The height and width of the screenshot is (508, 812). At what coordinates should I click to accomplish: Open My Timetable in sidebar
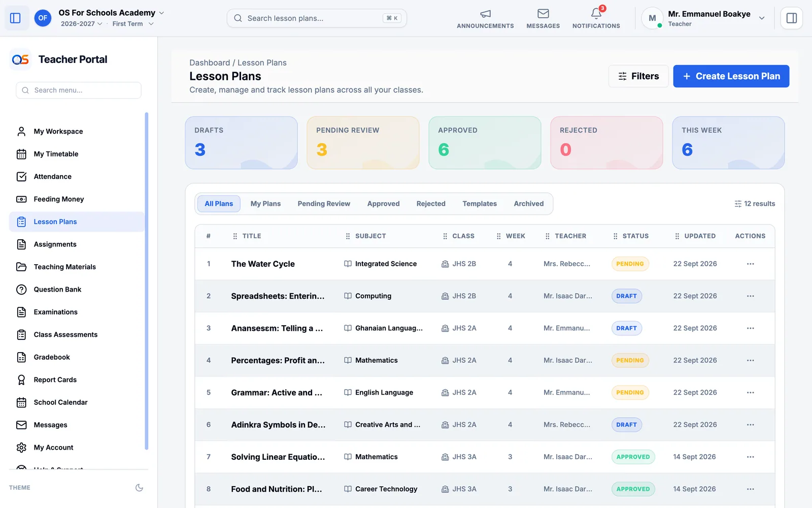[x=77, y=154]
